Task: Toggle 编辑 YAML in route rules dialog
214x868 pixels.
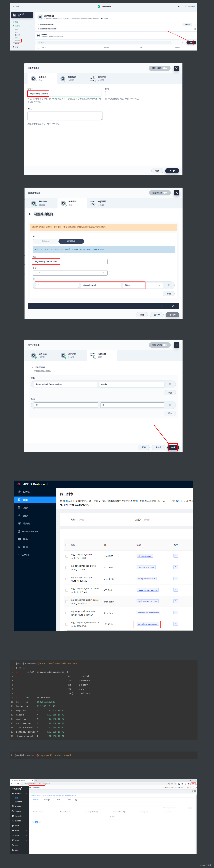Action: [x=160, y=193]
